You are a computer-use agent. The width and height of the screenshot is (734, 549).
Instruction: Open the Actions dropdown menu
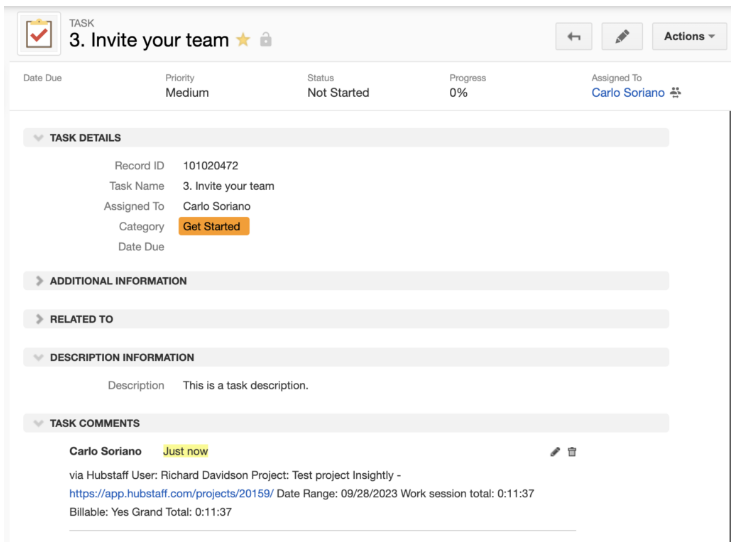[689, 37]
